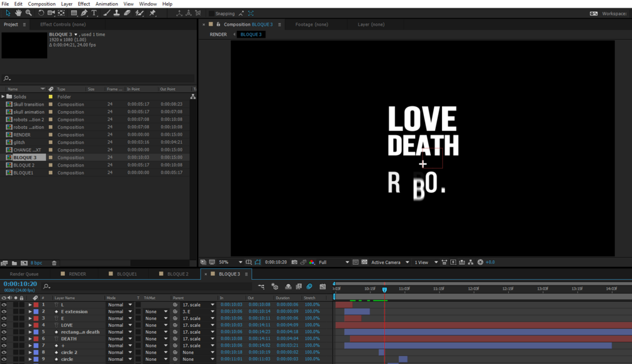Select the Rectangle shape tool
Screen dimensions: 632x364
pos(74,13)
